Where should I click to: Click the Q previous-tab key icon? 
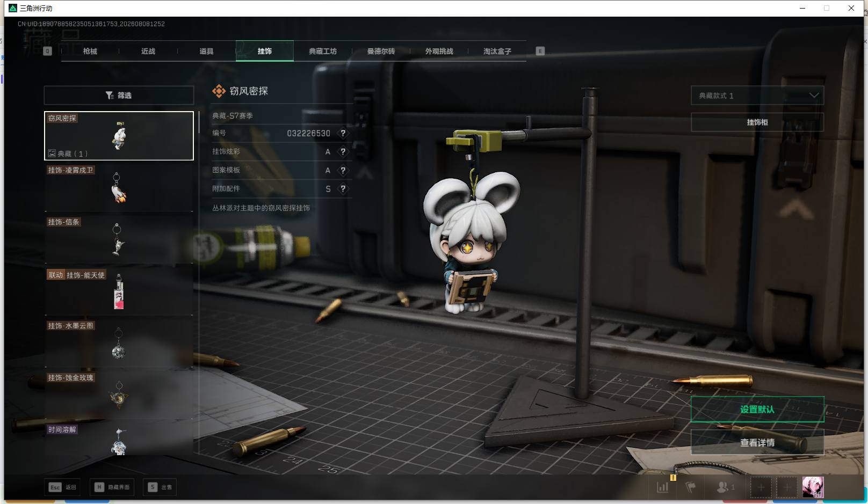point(48,51)
